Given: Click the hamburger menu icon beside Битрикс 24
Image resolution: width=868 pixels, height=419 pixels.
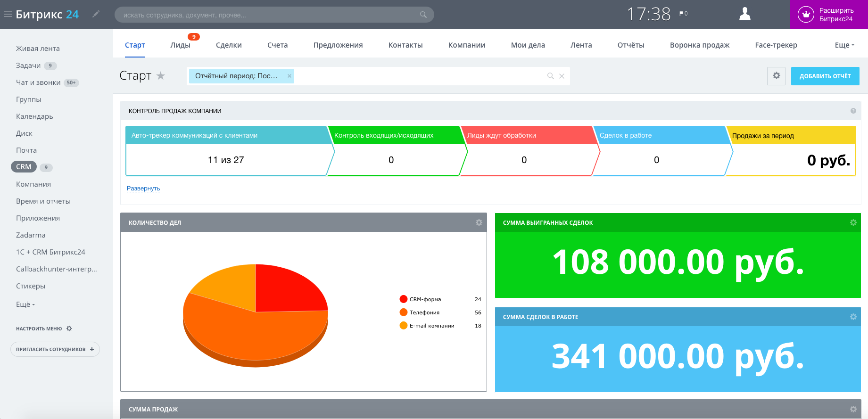Looking at the screenshot, I should point(8,15).
